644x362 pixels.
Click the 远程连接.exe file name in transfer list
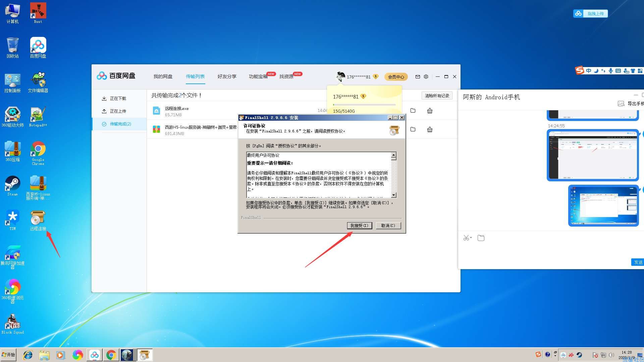click(x=177, y=109)
